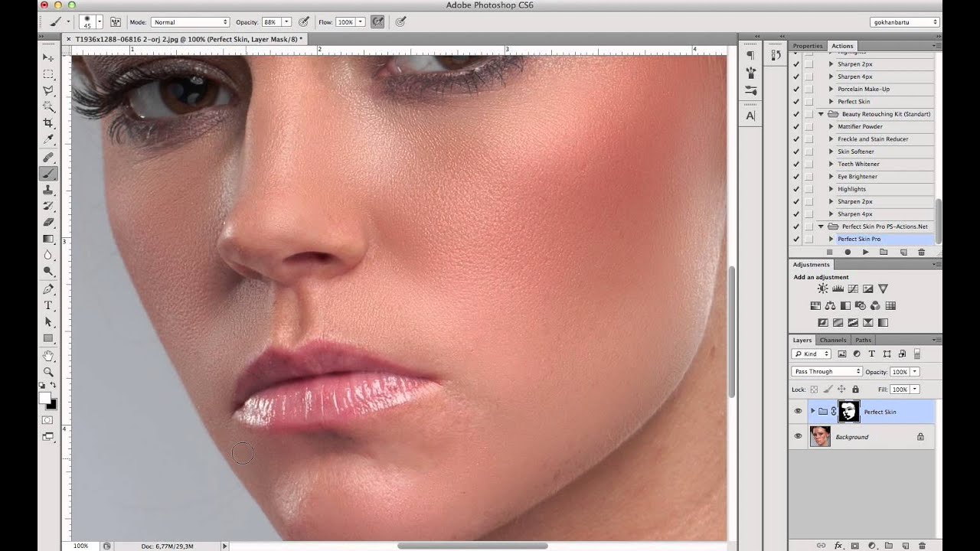Select the Gradient tool

(48, 239)
